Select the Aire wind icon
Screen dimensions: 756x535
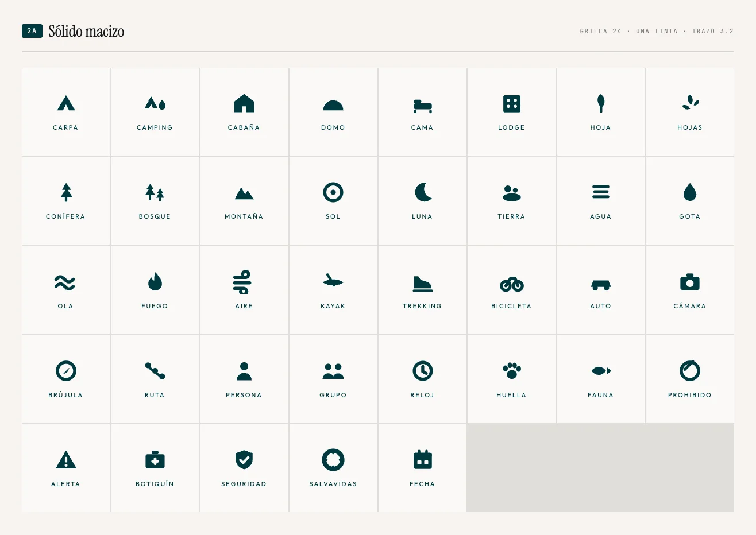tap(242, 281)
